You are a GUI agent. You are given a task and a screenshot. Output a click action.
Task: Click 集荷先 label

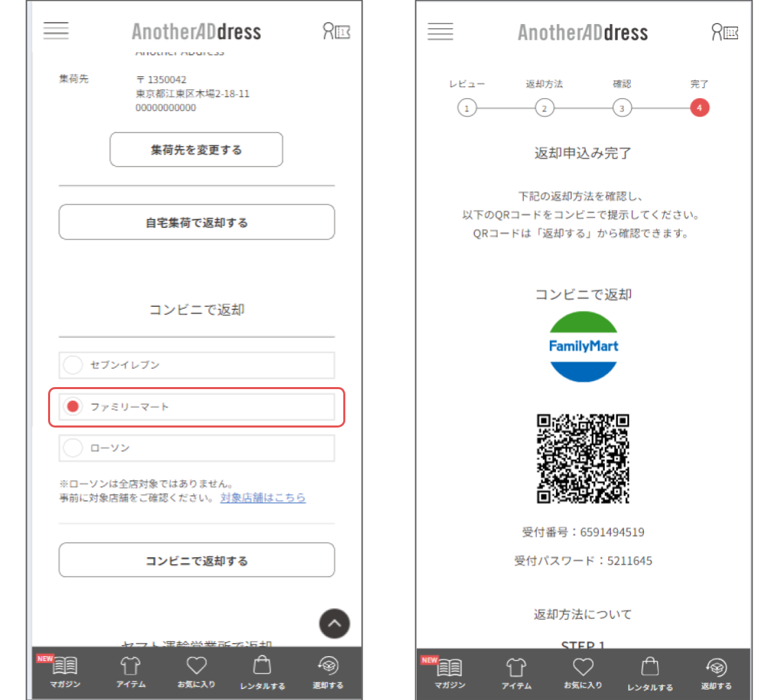(x=73, y=78)
